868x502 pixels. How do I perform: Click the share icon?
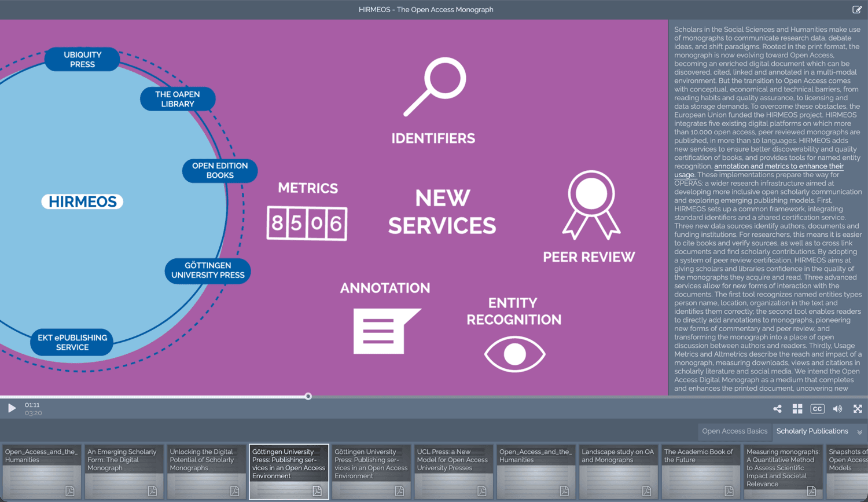pos(777,409)
